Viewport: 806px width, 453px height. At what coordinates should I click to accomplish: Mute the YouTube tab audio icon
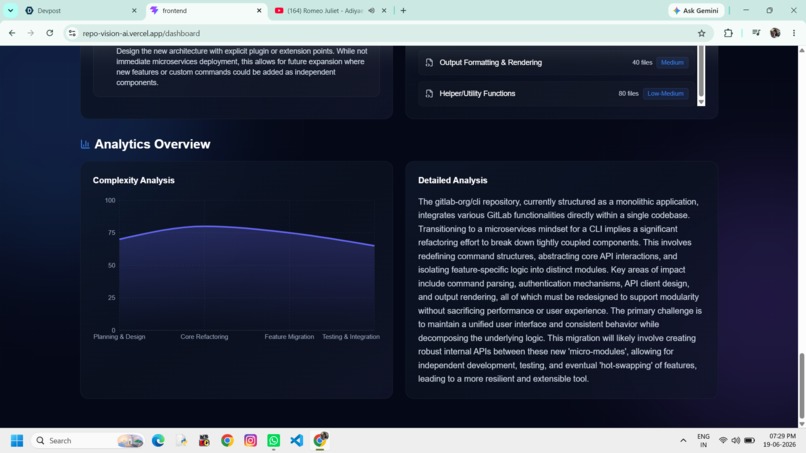[371, 10]
